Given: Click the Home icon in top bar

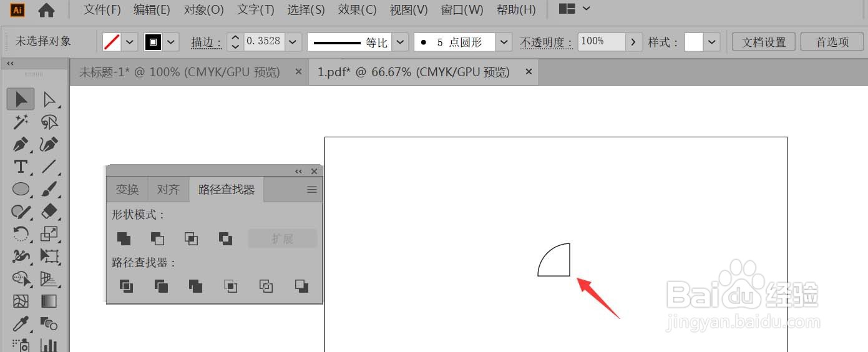Looking at the screenshot, I should 46,10.
